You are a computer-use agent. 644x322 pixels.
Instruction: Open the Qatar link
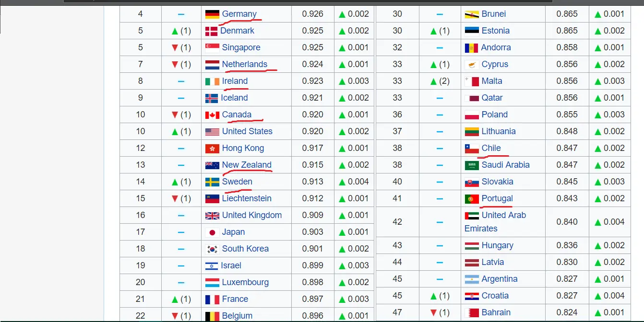click(492, 98)
